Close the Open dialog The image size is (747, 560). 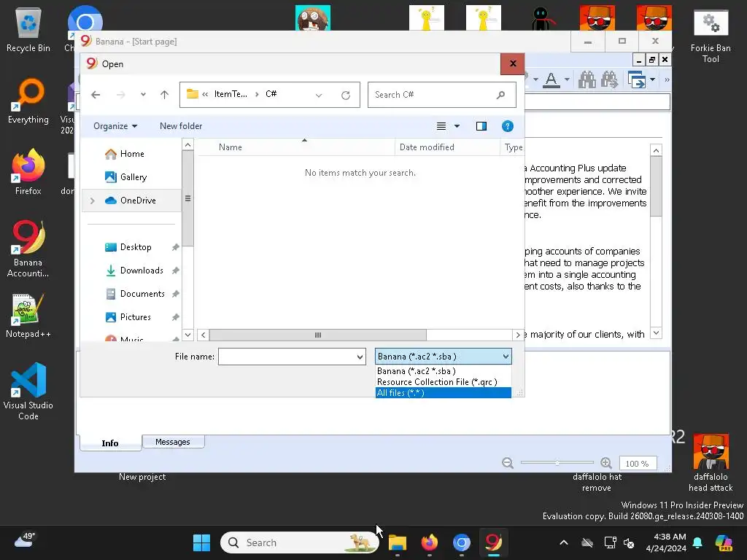point(513,64)
